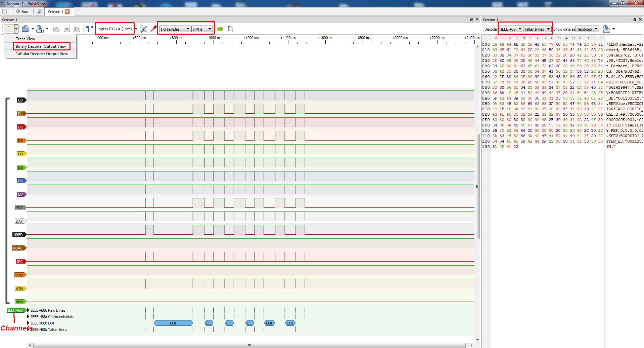The image size is (644, 348).
Task: Click the add protocol decoder icon
Action: tap(220, 29)
